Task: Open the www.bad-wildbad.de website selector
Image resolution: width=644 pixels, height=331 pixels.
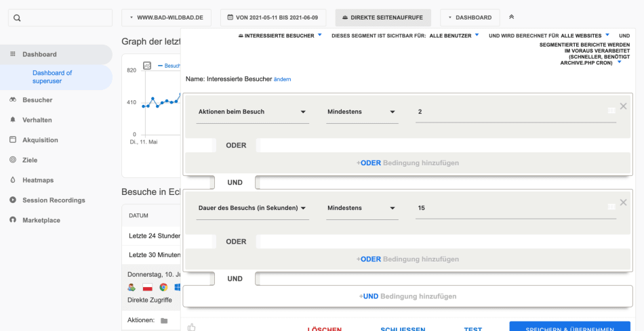Action: click(x=166, y=18)
